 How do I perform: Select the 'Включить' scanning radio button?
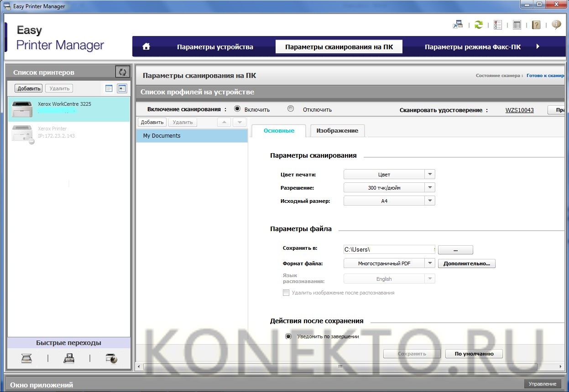(237, 109)
